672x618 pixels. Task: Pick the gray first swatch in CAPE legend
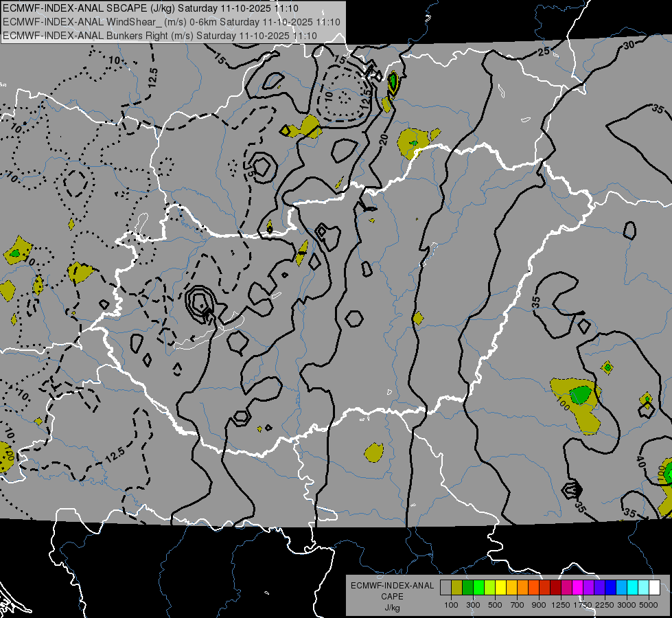[446, 587]
